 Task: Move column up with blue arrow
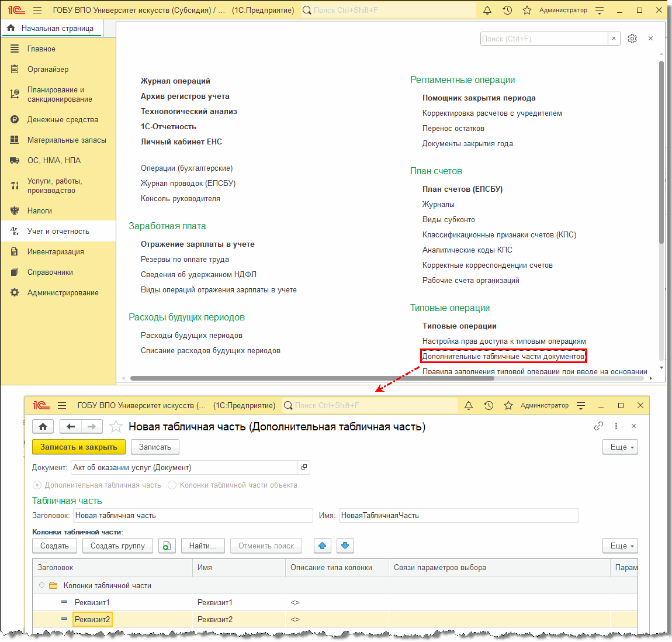coord(322,546)
